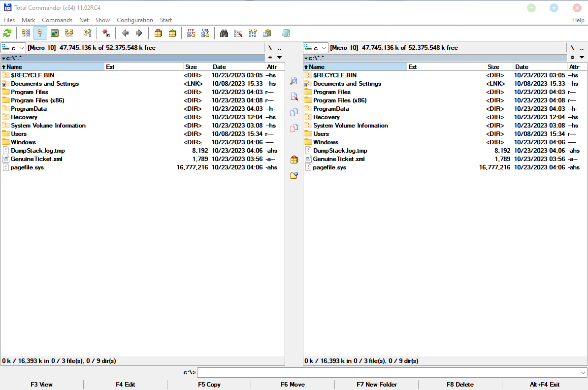Open the Notepad icon in toolbar
This screenshot has height=390, width=588.
(286, 33)
